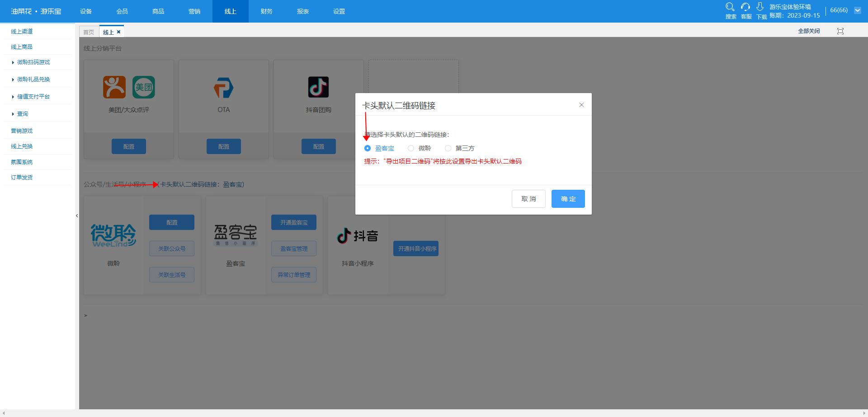Open 营销游戏 in sidebar
The image size is (868, 417).
pyautogui.click(x=22, y=131)
